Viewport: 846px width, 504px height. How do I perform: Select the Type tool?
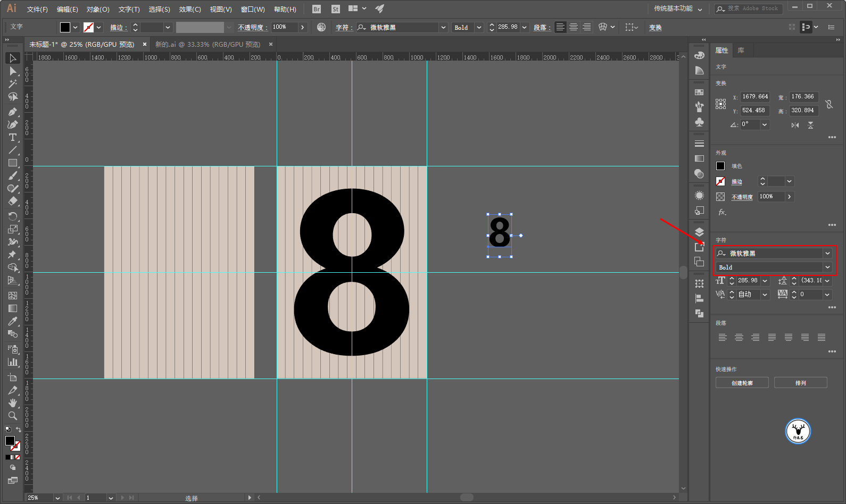13,137
